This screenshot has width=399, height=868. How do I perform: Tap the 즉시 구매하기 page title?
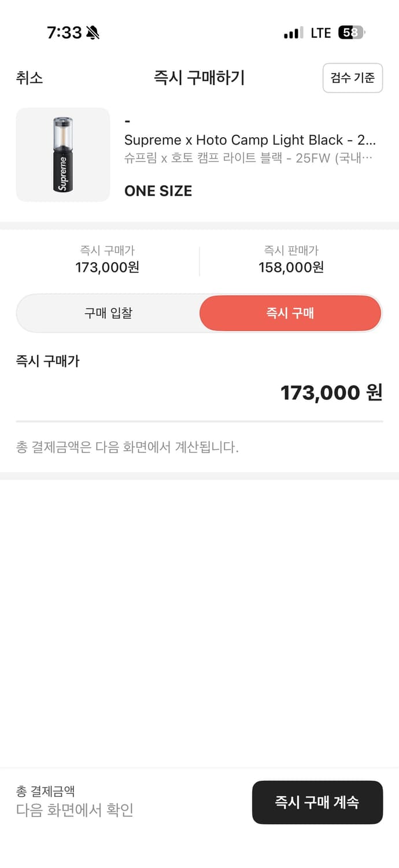[x=199, y=78]
